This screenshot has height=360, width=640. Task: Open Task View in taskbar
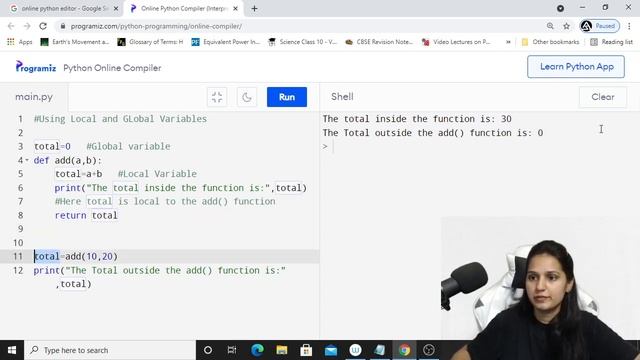232,350
